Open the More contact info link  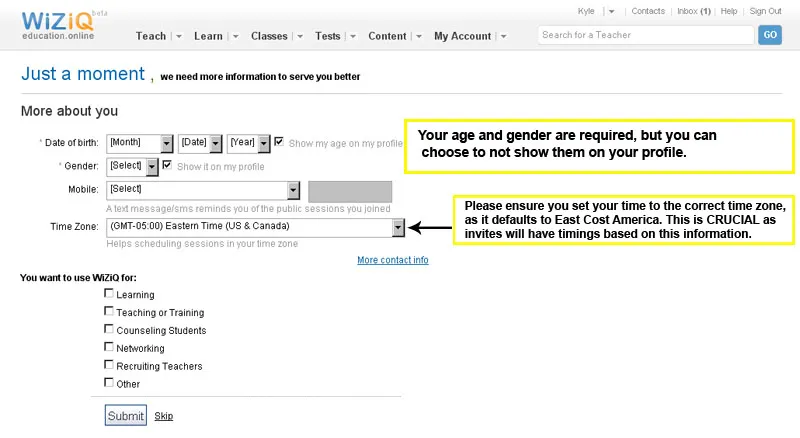click(x=392, y=260)
